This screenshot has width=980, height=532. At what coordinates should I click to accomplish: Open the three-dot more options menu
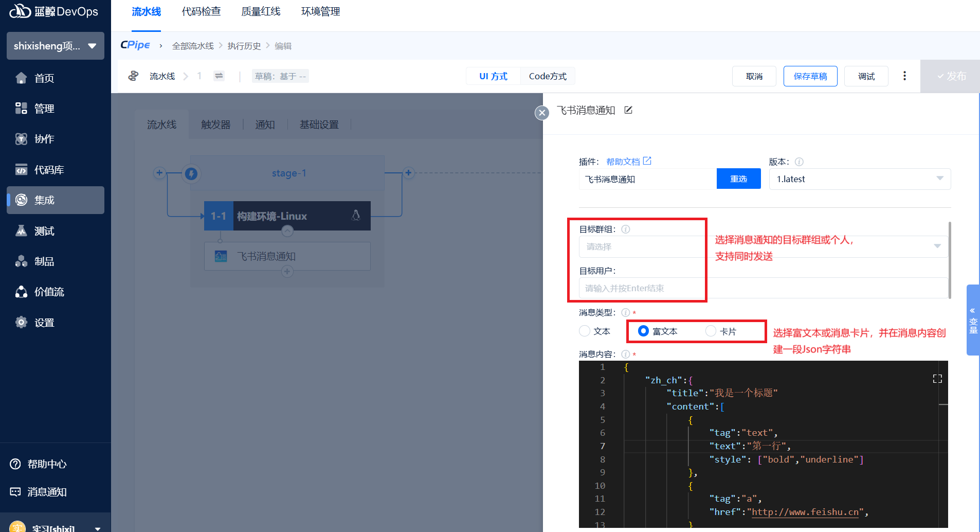(x=904, y=76)
